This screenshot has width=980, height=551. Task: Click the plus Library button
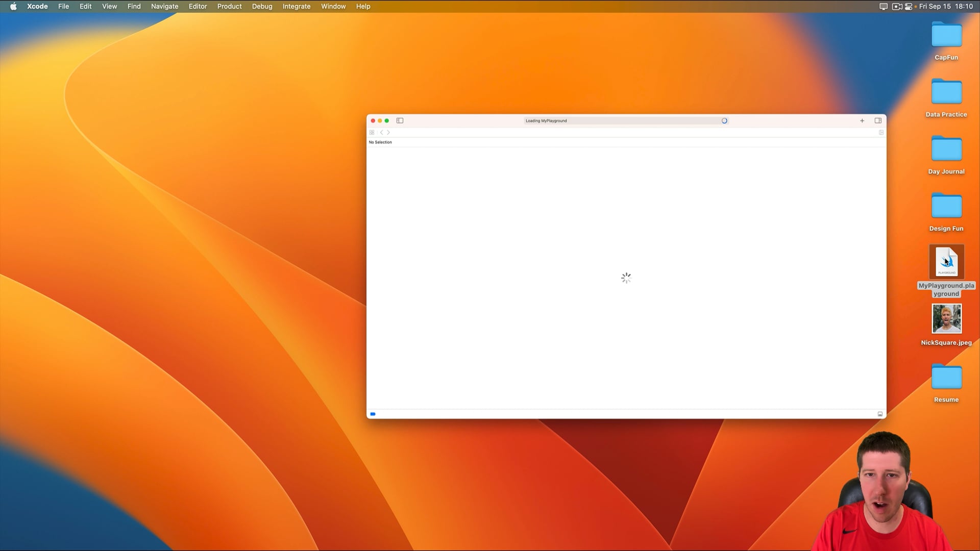862,121
